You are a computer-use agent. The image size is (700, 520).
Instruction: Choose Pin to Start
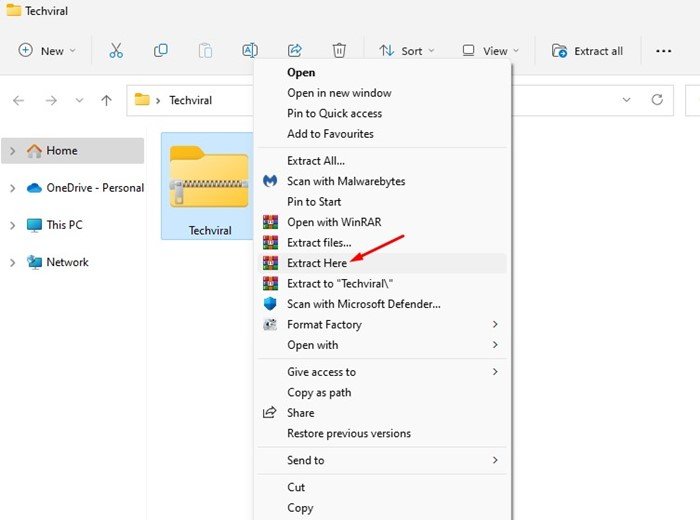click(x=382, y=202)
